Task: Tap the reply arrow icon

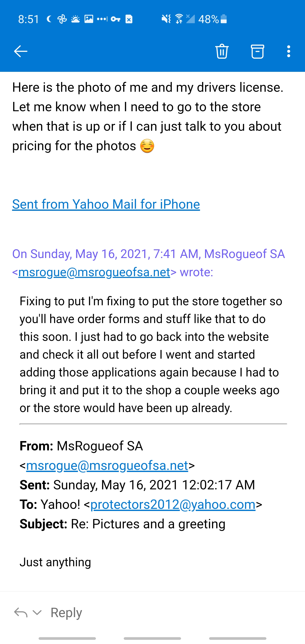Action: 21,613
